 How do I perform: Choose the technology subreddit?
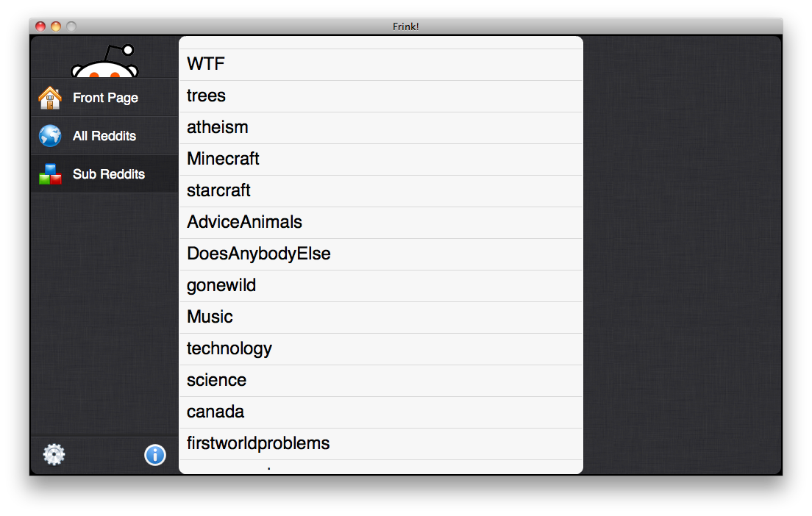click(381, 349)
